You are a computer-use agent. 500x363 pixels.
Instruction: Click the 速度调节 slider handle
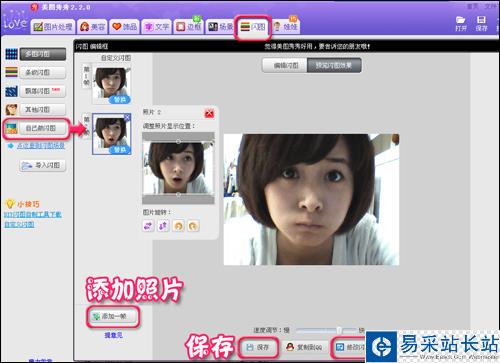[x=339, y=330]
